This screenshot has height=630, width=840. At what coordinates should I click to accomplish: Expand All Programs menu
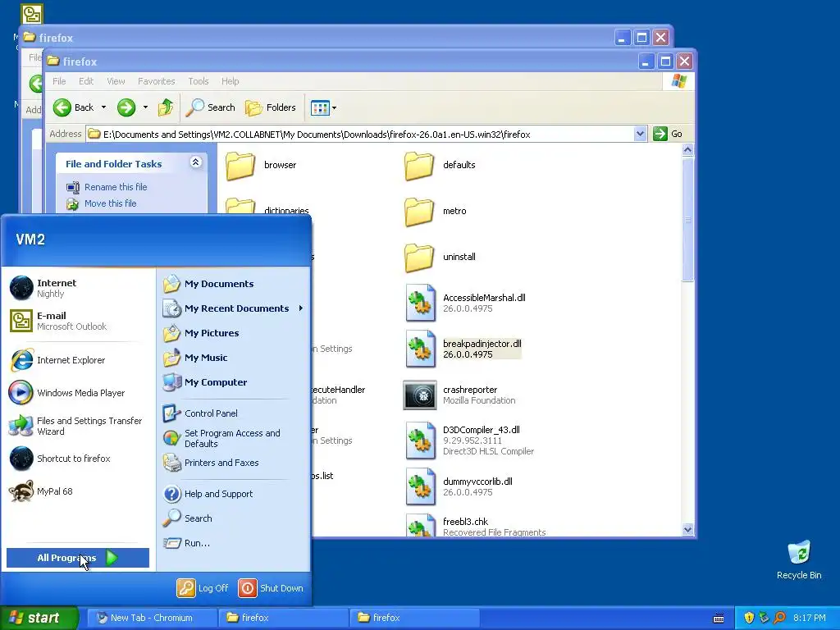point(78,558)
